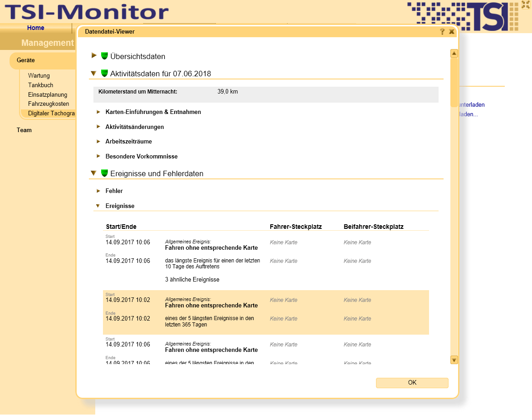This screenshot has width=532, height=420.
Task: Click green shield icon beside Übersichtsdaten
Action: tap(104, 56)
